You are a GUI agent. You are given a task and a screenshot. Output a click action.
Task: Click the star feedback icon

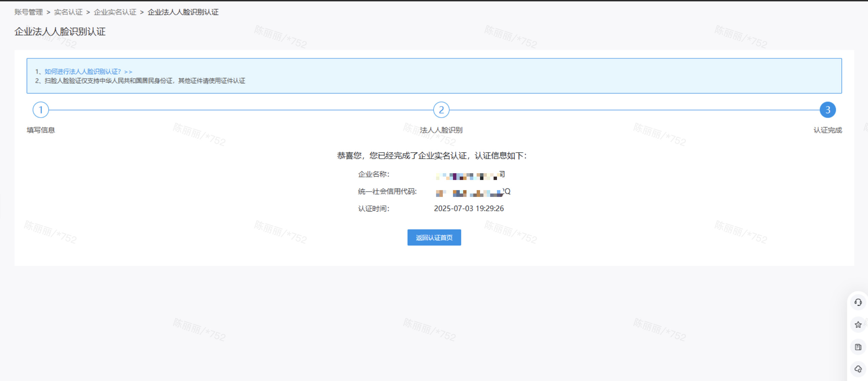[858, 324]
